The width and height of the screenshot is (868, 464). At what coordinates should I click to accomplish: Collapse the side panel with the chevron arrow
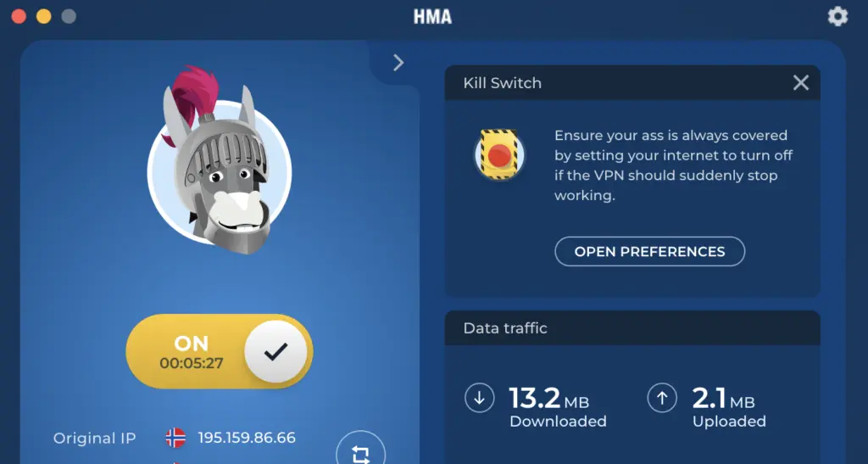point(398,63)
